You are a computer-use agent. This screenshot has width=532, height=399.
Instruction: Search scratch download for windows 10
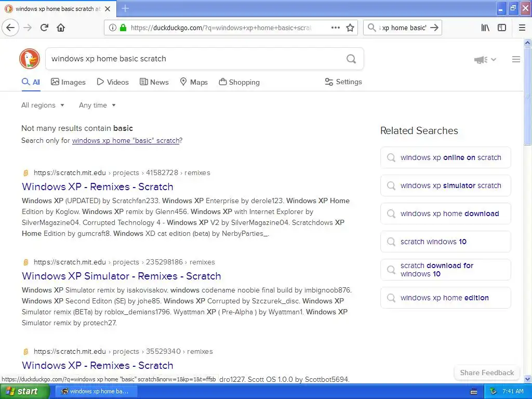pyautogui.click(x=445, y=270)
